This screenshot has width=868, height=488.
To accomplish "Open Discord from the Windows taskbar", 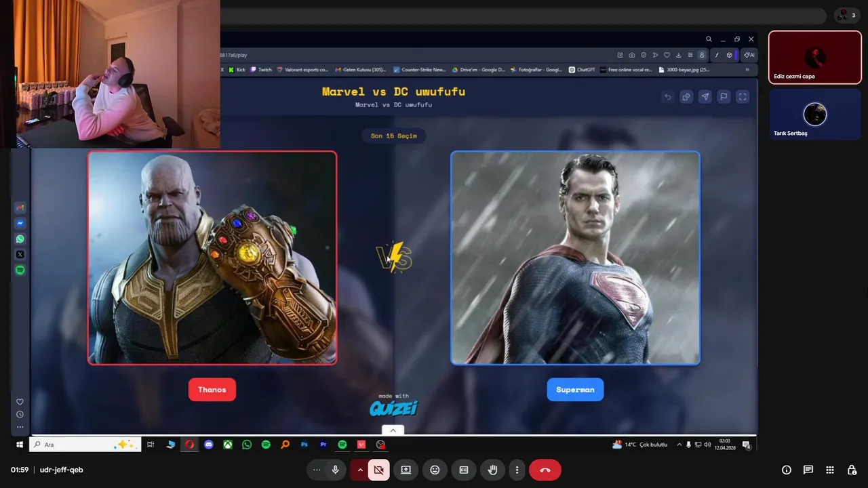I will click(x=209, y=445).
